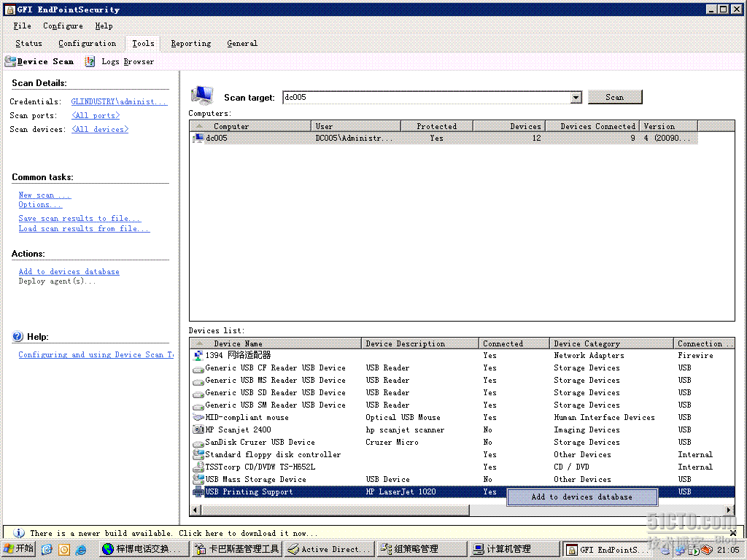
Task: Click the devices list horizontal scrollbar thumb
Action: pos(336,510)
